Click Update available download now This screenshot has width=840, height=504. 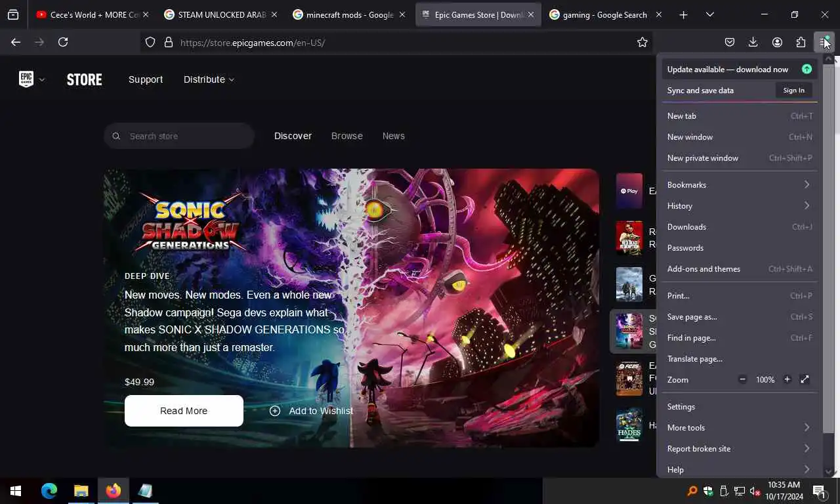[740, 69]
